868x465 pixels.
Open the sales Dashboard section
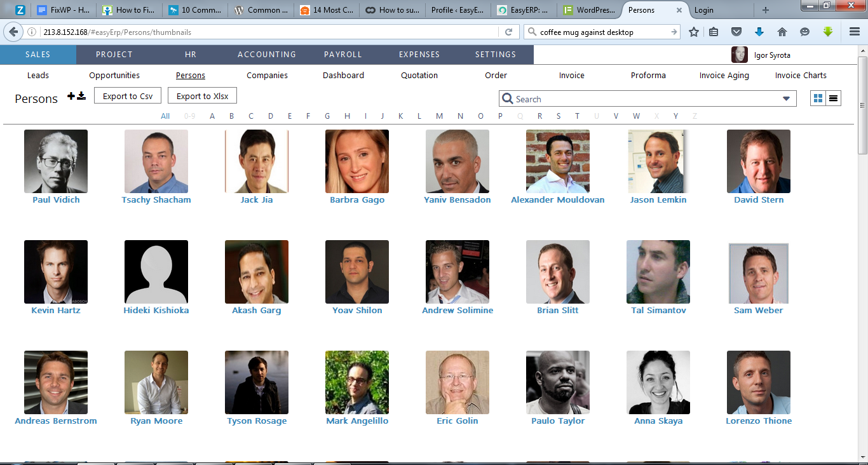[x=343, y=75]
